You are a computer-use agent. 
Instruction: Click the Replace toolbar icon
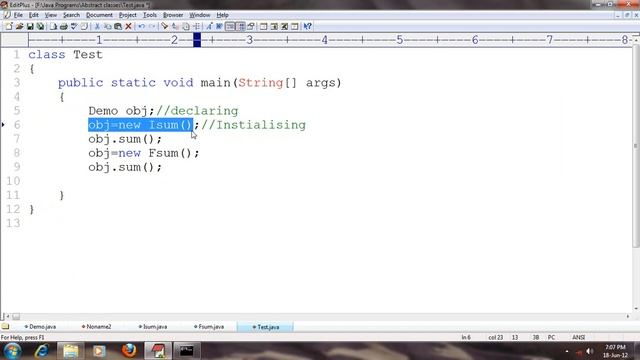175,27
